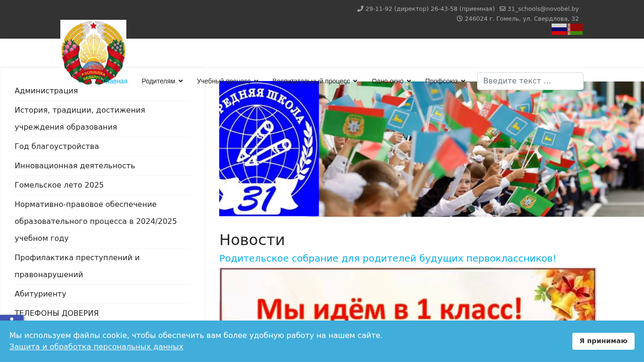Open the Родителям menu
Image resolution: width=644 pixels, height=362 pixels.
click(162, 81)
